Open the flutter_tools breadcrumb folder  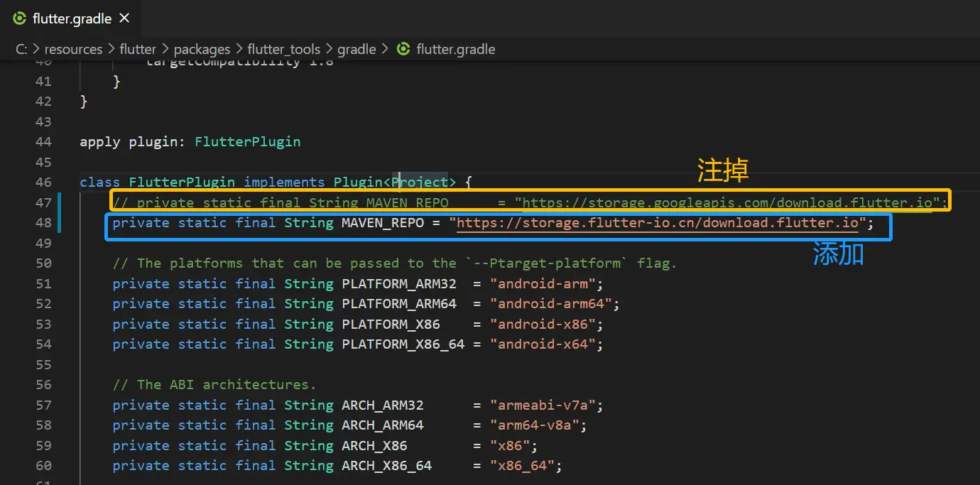[284, 49]
